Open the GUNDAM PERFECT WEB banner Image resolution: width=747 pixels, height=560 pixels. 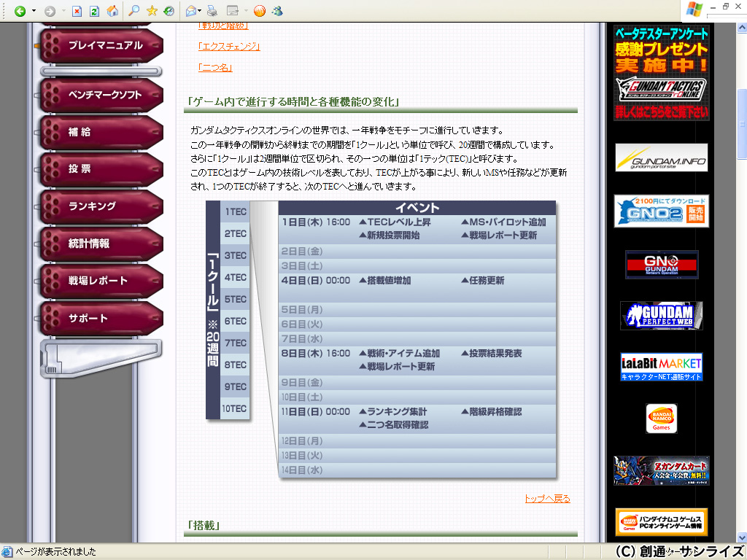pyautogui.click(x=661, y=316)
